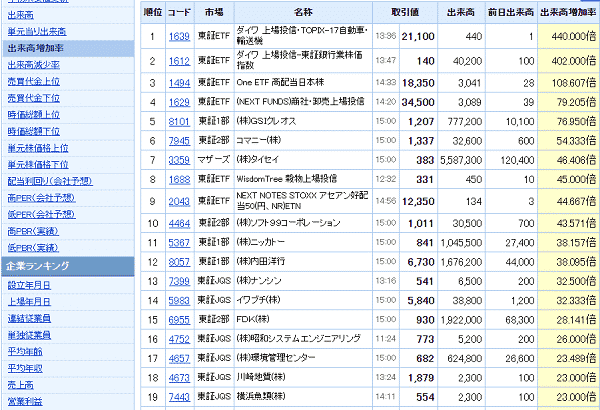Screen dimensions: 600x410
Task: Open the 平均年収 ranking link
Action: coord(25,368)
